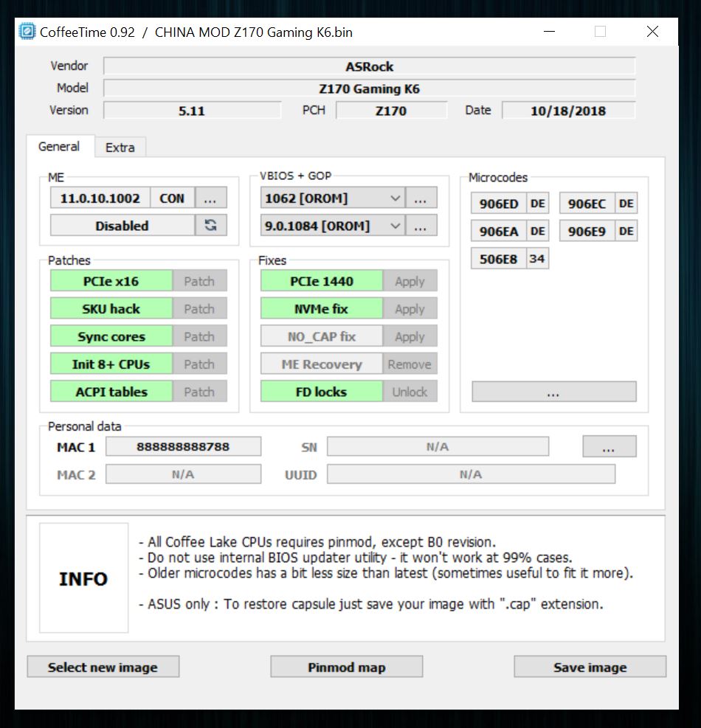Apply the NO_CAP fix
Image resolution: width=701 pixels, height=728 pixels.
[x=410, y=336]
